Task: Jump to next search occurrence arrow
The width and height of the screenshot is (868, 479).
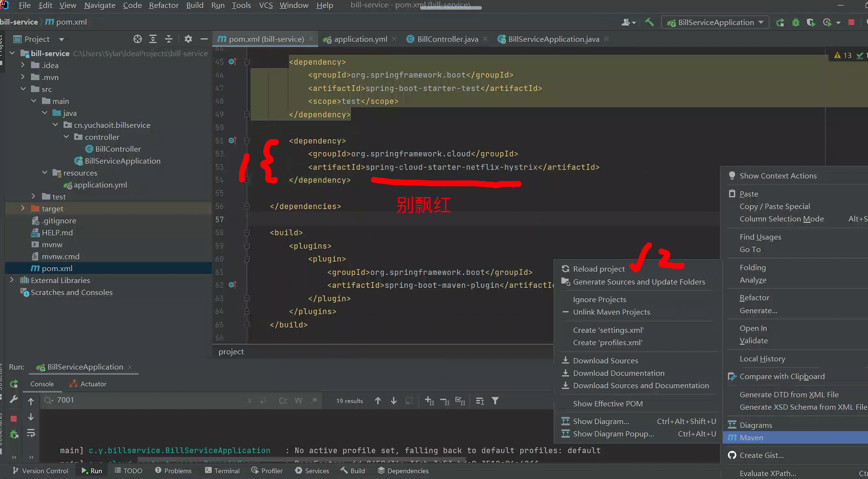Action: click(x=393, y=401)
